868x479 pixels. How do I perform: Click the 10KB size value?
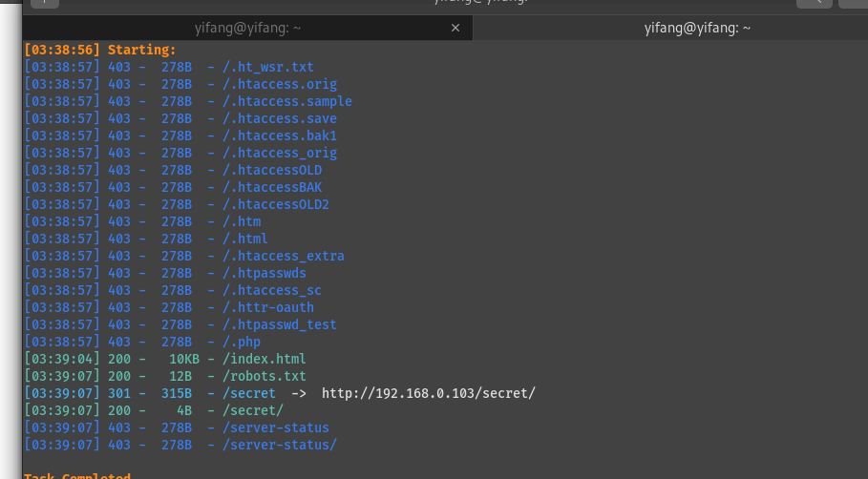[x=183, y=359]
